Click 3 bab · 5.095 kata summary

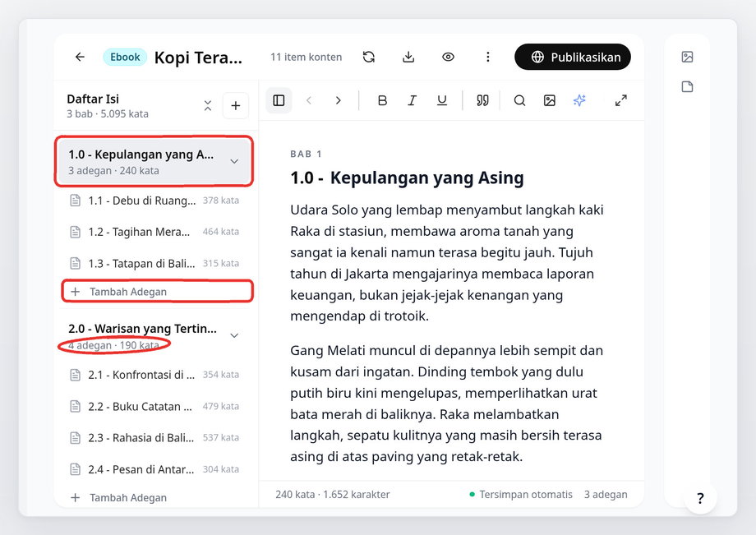coord(108,114)
